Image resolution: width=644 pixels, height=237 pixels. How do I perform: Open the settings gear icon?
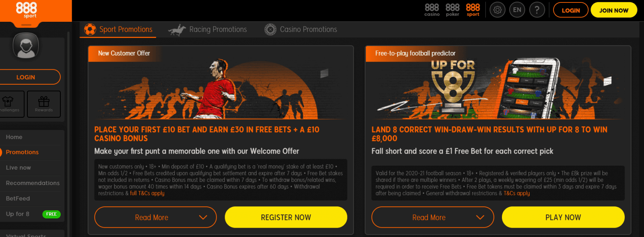pos(497,10)
